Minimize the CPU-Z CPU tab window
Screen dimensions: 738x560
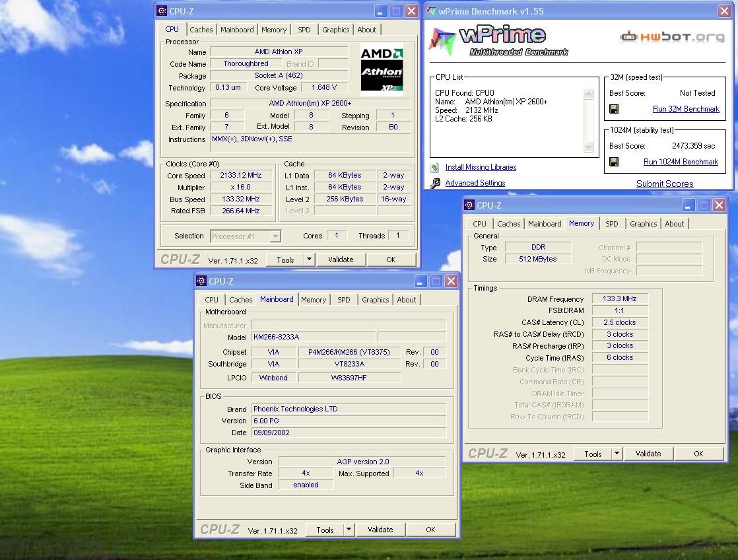coord(380,11)
